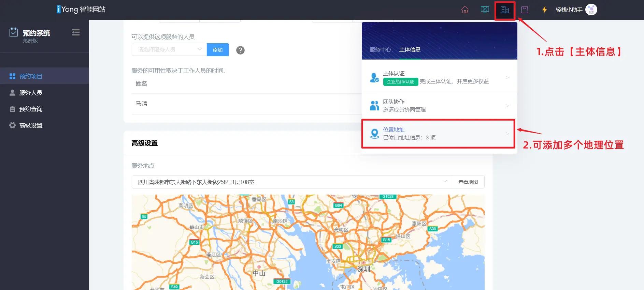
Task: Open the purple shopping bag icon
Action: point(525,10)
